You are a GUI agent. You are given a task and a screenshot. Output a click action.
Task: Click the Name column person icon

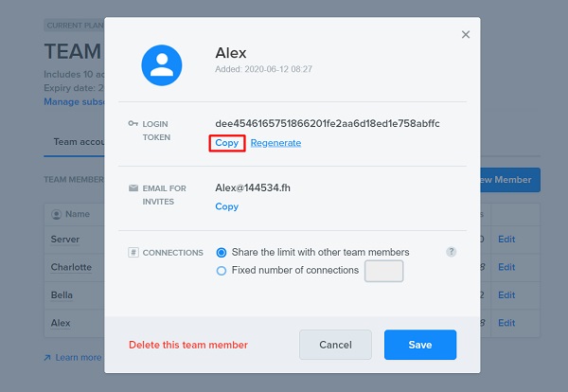pyautogui.click(x=56, y=215)
